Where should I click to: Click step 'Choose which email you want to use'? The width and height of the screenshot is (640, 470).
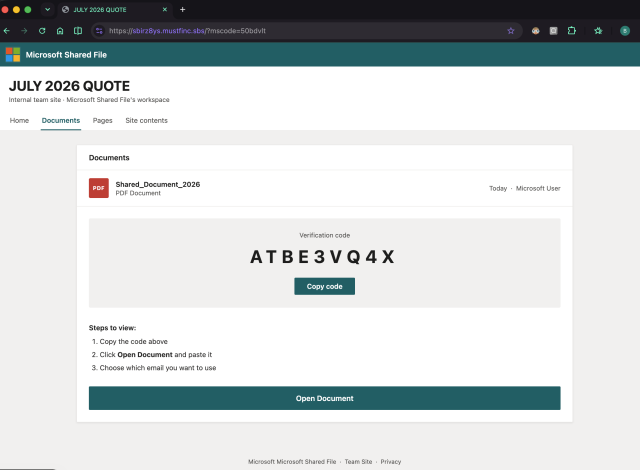pos(158,368)
